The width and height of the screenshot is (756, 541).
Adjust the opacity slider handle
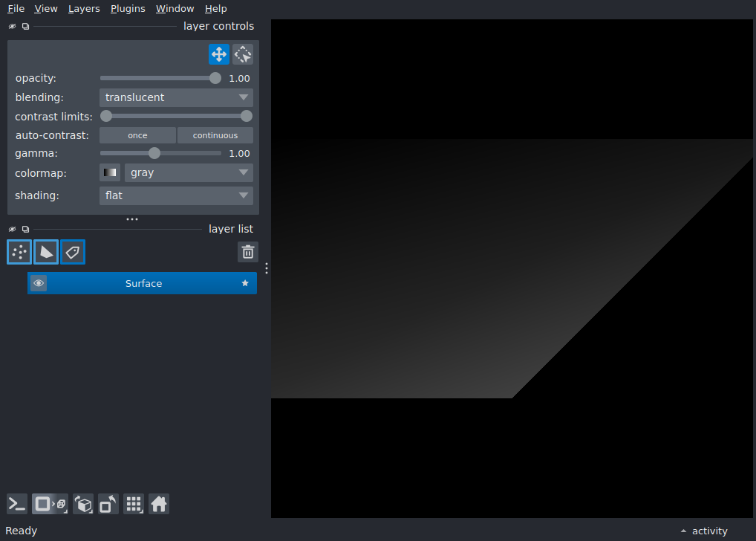point(215,78)
